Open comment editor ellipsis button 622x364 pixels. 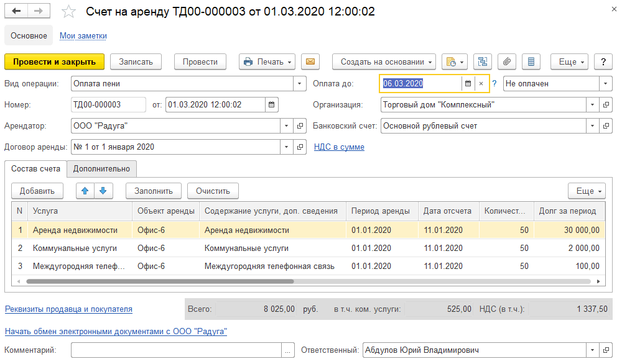pos(287,350)
